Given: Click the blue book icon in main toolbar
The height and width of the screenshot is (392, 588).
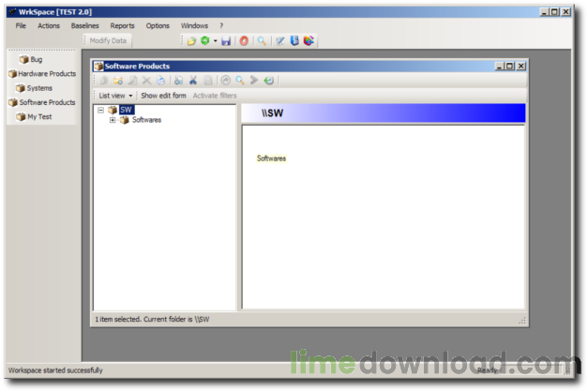Looking at the screenshot, I should point(294,40).
